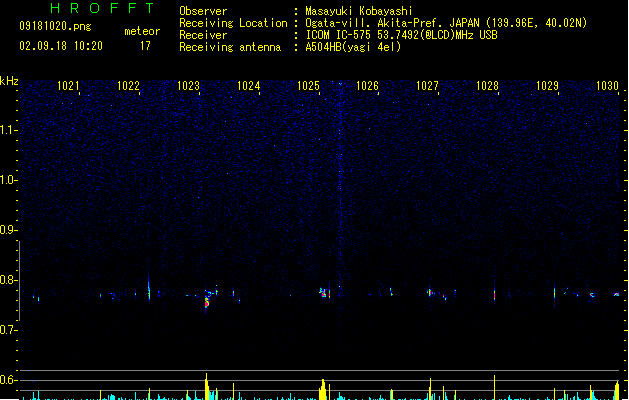Click the 0.7 kHz frequency label
Viewport: 629px width, 400px height.
(x=8, y=330)
